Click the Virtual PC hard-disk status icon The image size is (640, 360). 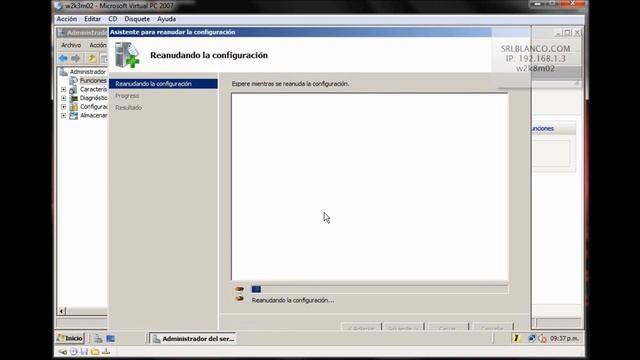pyautogui.click(x=62, y=351)
